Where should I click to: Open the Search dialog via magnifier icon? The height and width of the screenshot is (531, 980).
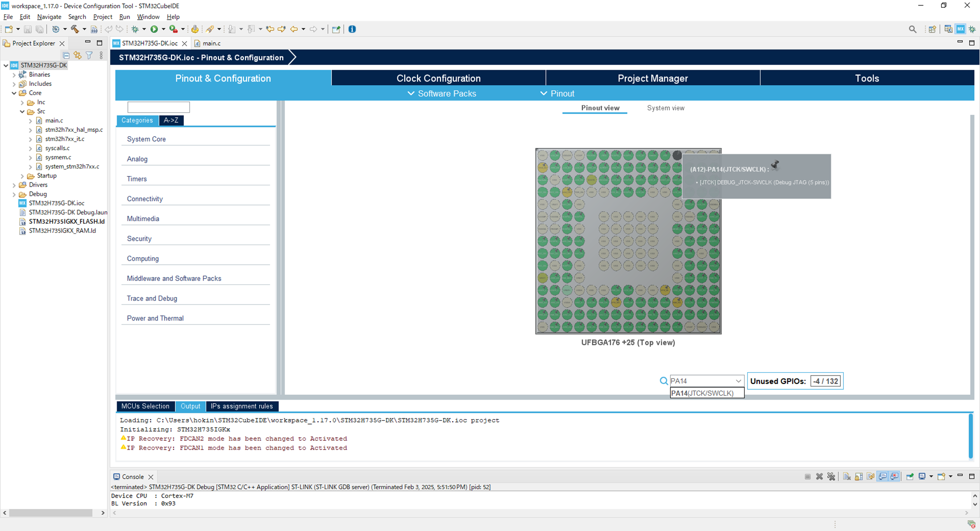click(x=912, y=29)
